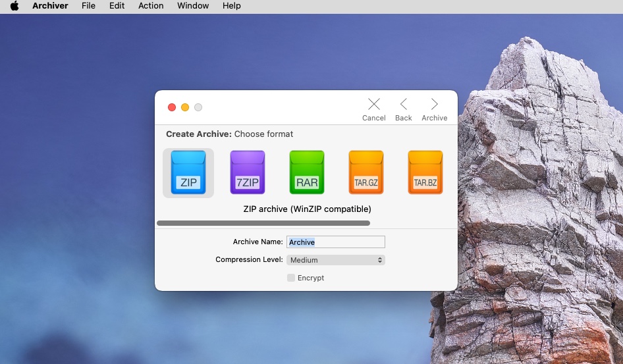Open the Edit menu
Image resolution: width=623 pixels, height=364 pixels.
point(117,6)
